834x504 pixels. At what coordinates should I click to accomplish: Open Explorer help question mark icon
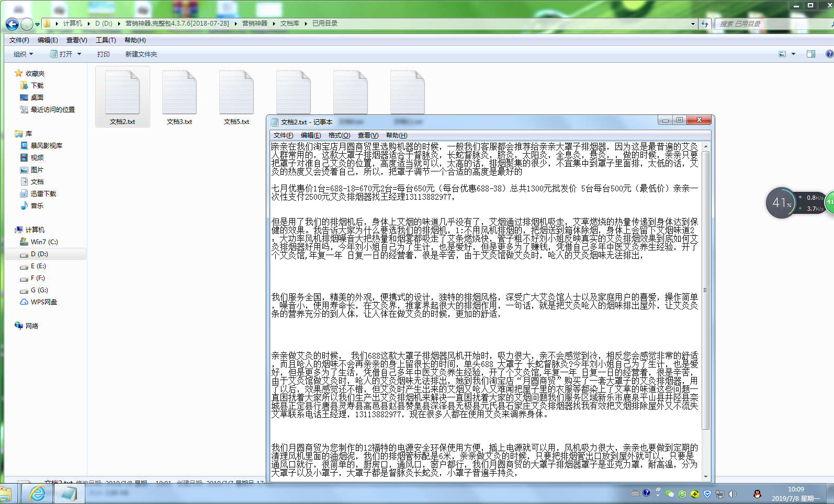point(829,54)
